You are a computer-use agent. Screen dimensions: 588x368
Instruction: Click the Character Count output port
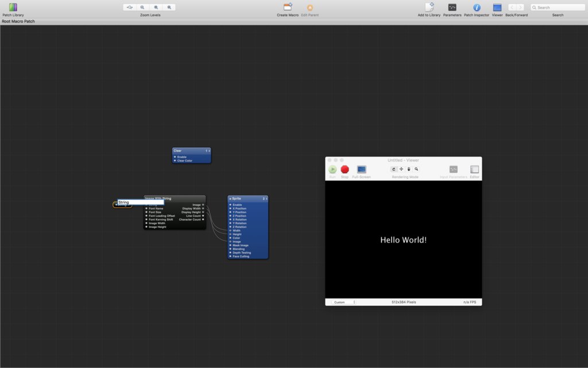coord(203,219)
